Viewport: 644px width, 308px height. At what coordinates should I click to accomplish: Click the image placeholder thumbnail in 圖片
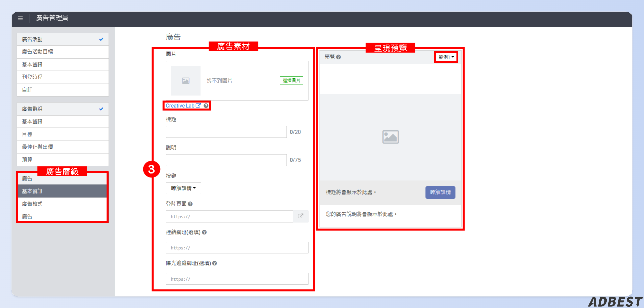pyautogui.click(x=186, y=81)
